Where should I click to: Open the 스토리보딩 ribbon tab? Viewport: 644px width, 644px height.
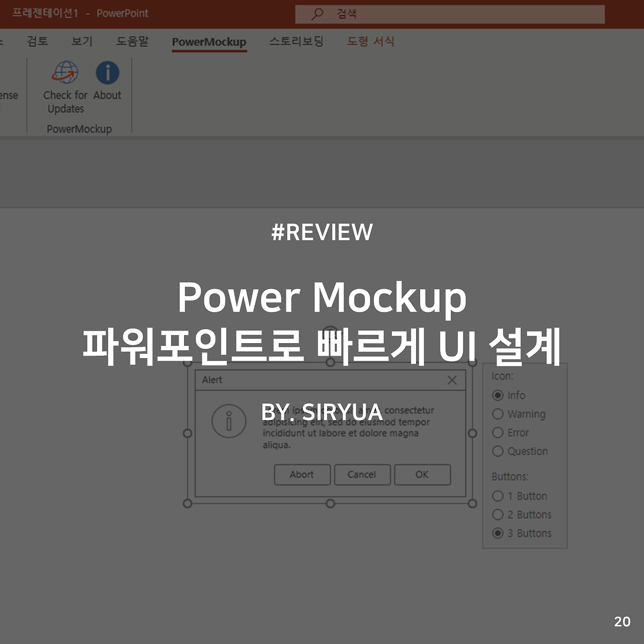coord(296,41)
